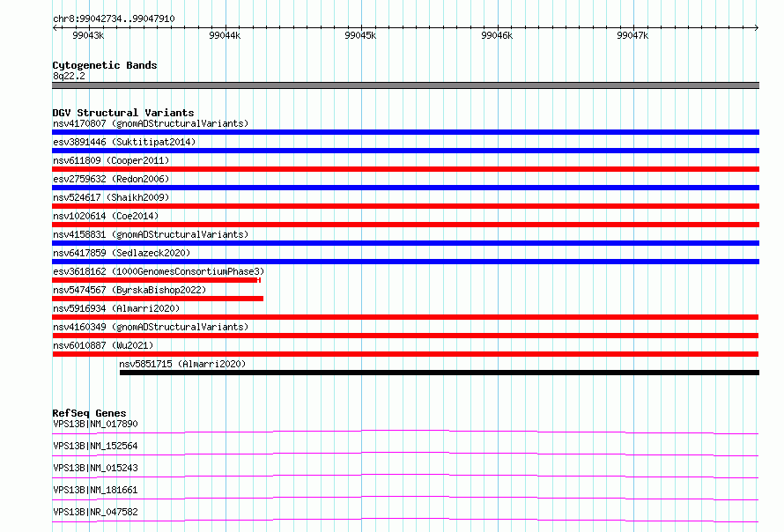Open VPS13B|NM_015243 transcript
784x532 pixels.
click(x=95, y=468)
